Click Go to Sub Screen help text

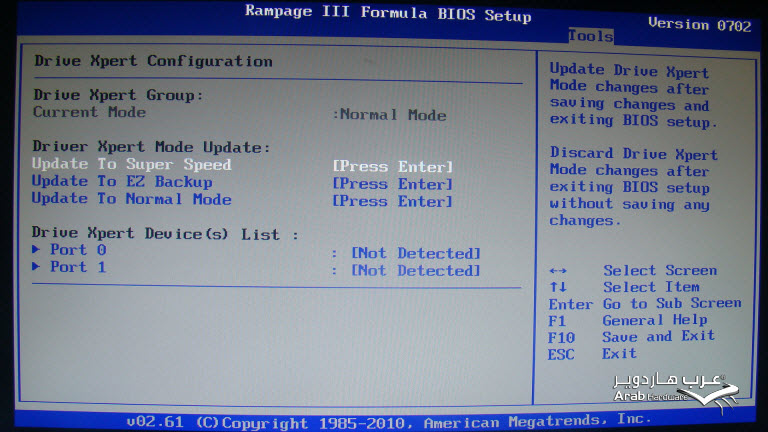tap(672, 304)
